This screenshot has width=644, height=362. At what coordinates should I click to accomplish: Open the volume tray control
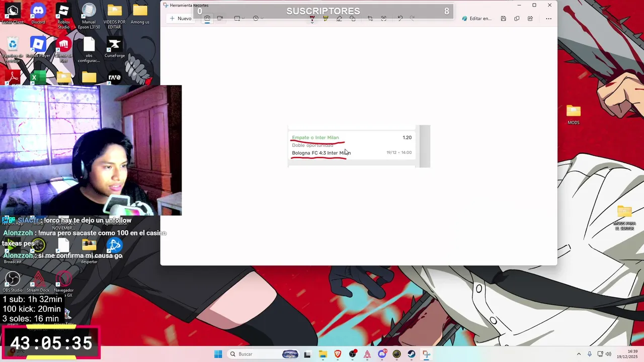[x=608, y=354]
